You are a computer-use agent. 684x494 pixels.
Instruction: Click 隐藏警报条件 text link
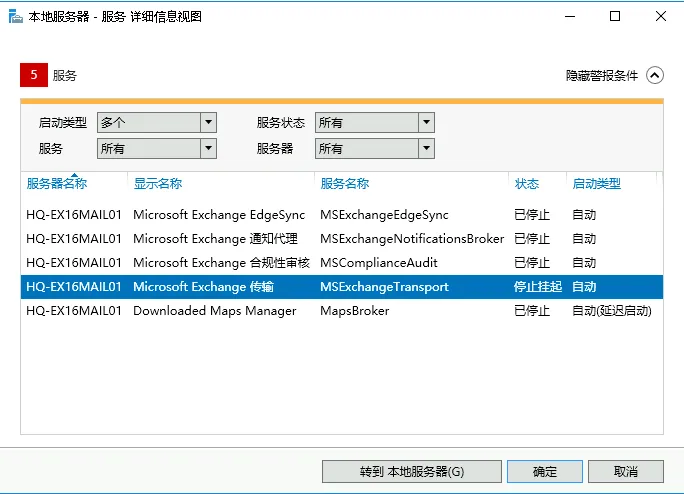[x=602, y=75]
